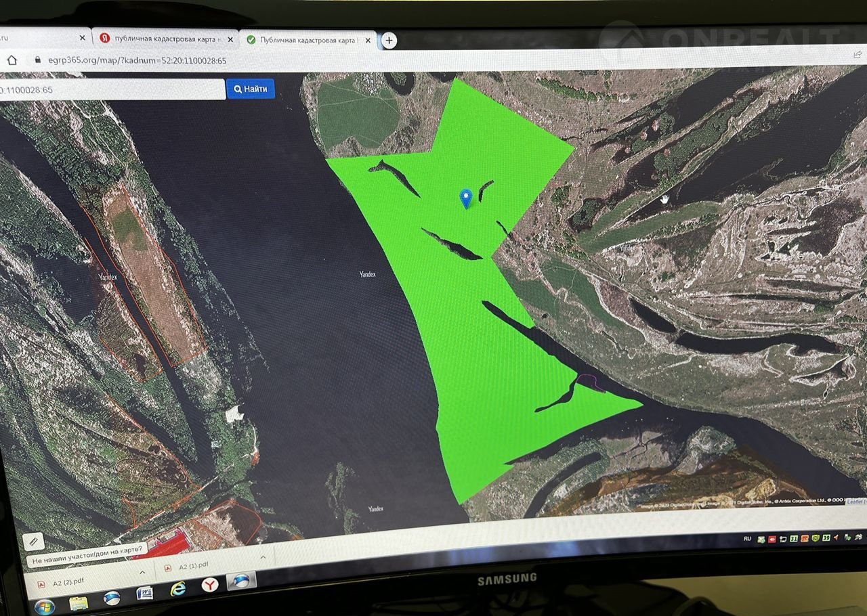
Task: Expand options for A2 (2).pdf download
Action: [x=142, y=572]
